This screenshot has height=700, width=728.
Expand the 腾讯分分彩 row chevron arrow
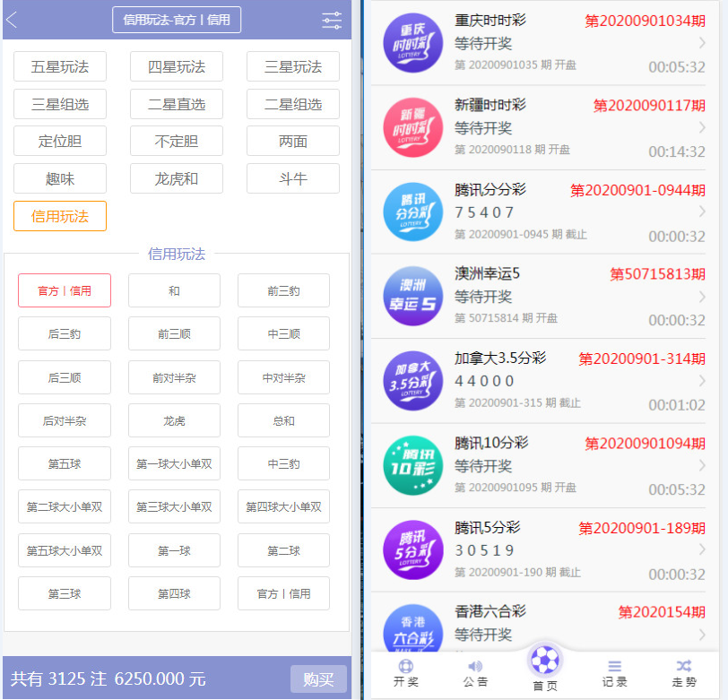[x=701, y=212]
